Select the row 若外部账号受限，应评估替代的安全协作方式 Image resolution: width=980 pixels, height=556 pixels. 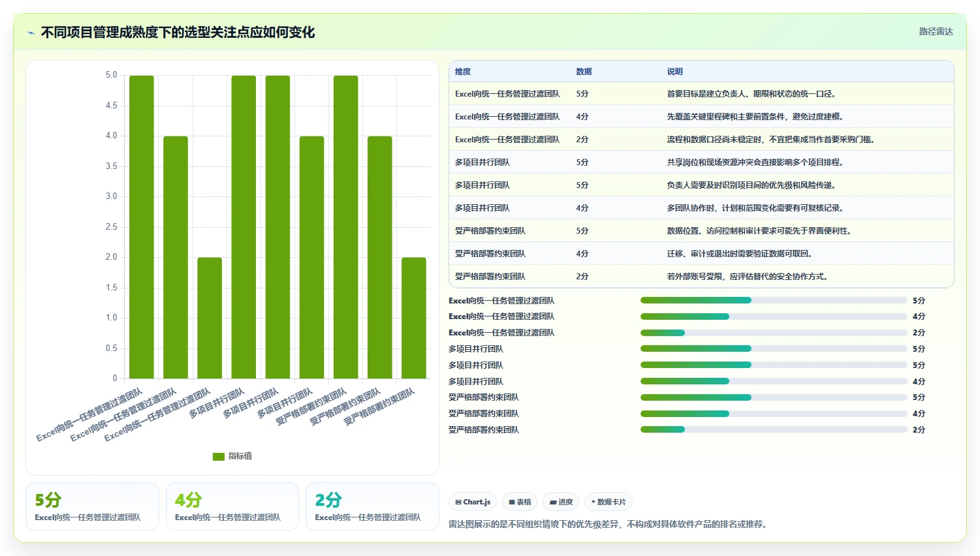(x=701, y=277)
